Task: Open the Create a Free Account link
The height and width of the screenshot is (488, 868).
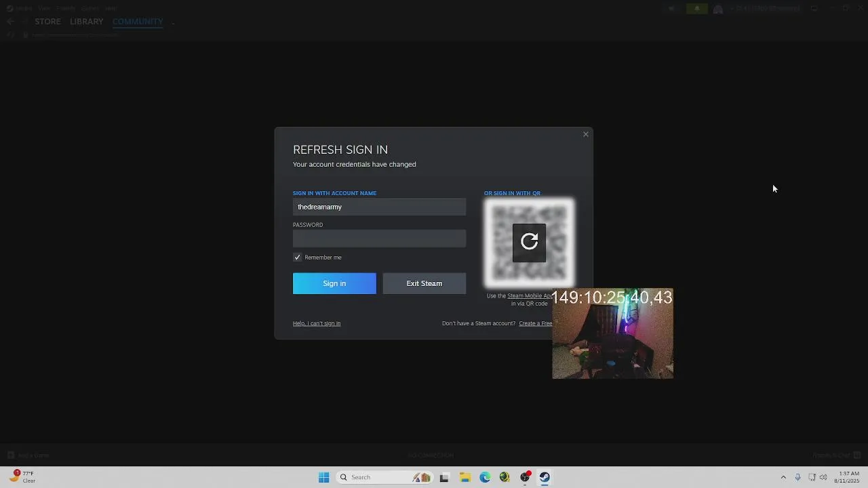Action: tap(536, 323)
